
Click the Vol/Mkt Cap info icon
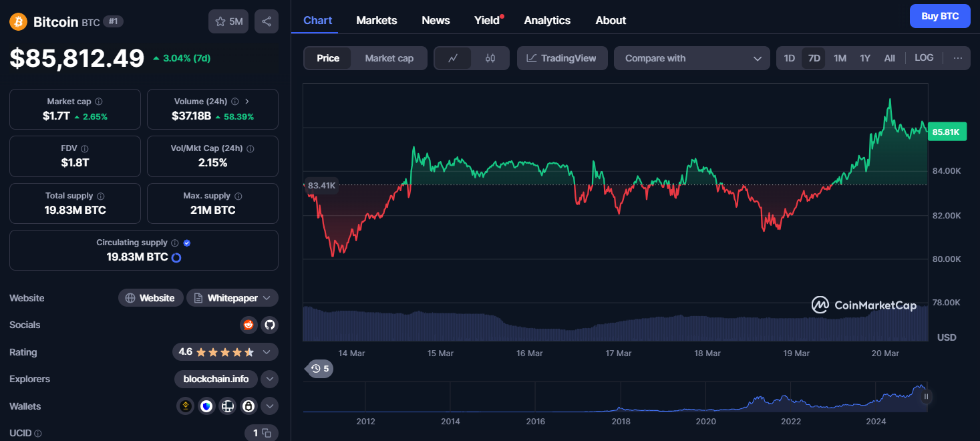coord(250,148)
